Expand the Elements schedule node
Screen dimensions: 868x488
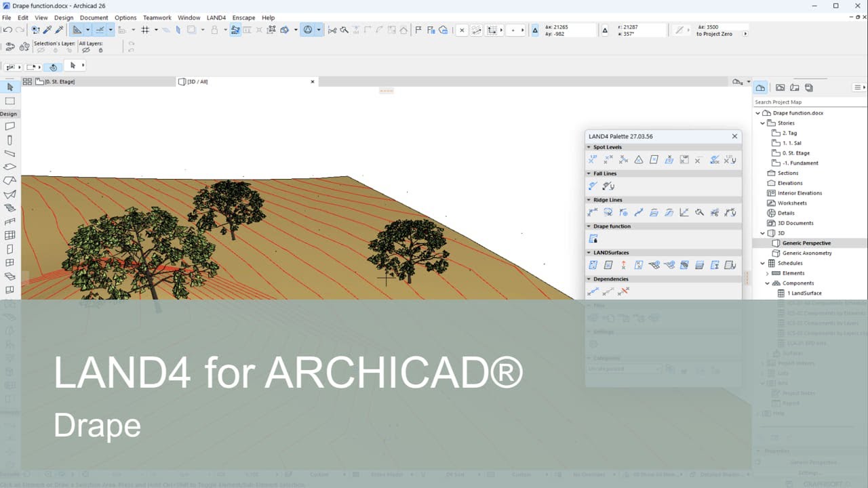[x=768, y=273]
